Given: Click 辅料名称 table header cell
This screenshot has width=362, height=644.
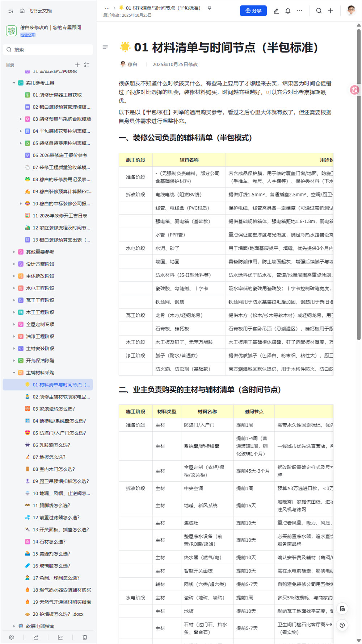Looking at the screenshot, I should click(x=189, y=160).
